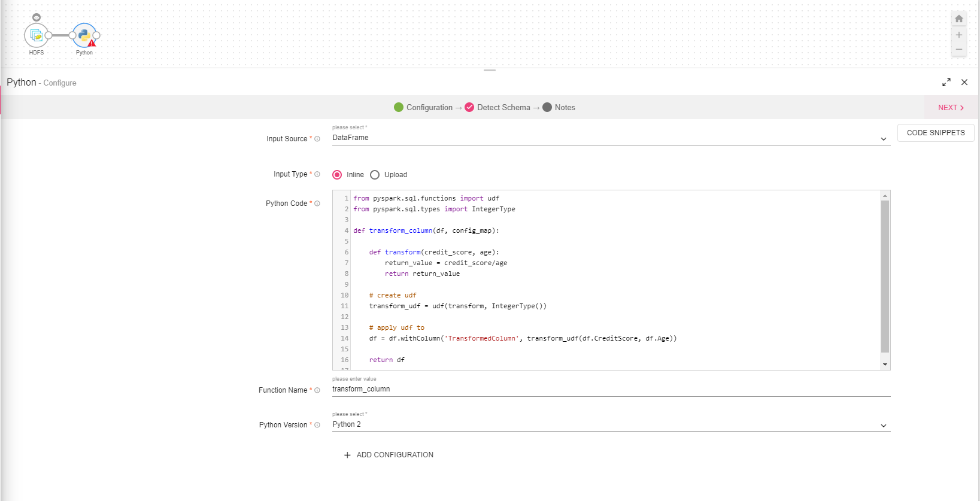Zoom out with the minus icon
The image size is (980, 501).
coord(958,50)
